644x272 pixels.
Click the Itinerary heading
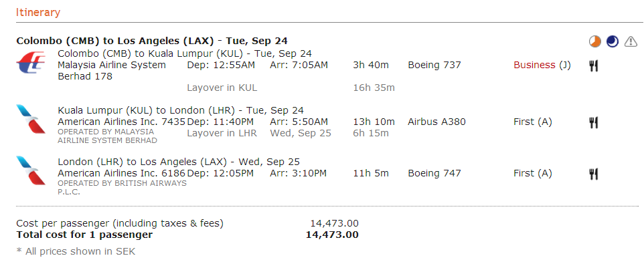(37, 12)
